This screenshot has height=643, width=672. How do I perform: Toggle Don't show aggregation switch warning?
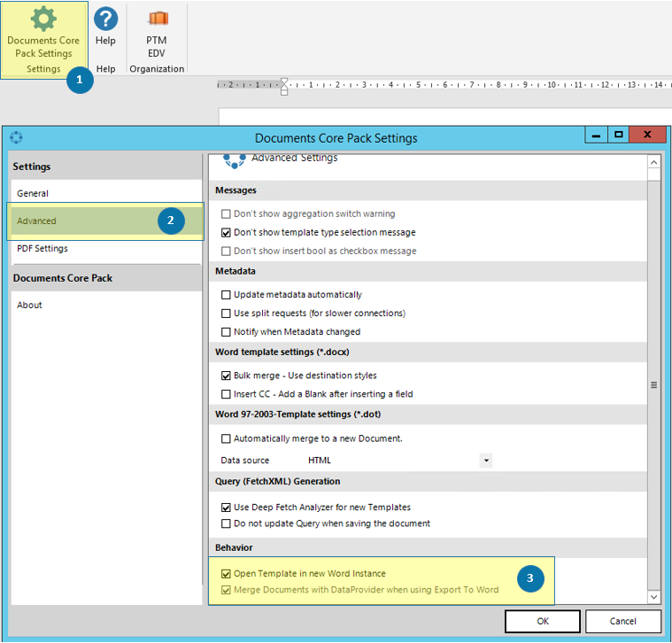click(226, 214)
